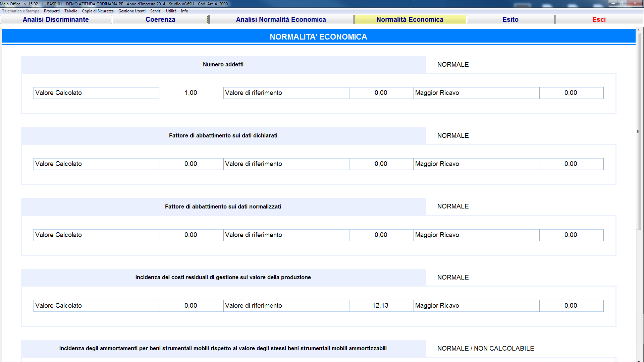The width and height of the screenshot is (644, 362).
Task: Click the NORMALITA' ECONOMICA blue header
Action: coord(319,37)
